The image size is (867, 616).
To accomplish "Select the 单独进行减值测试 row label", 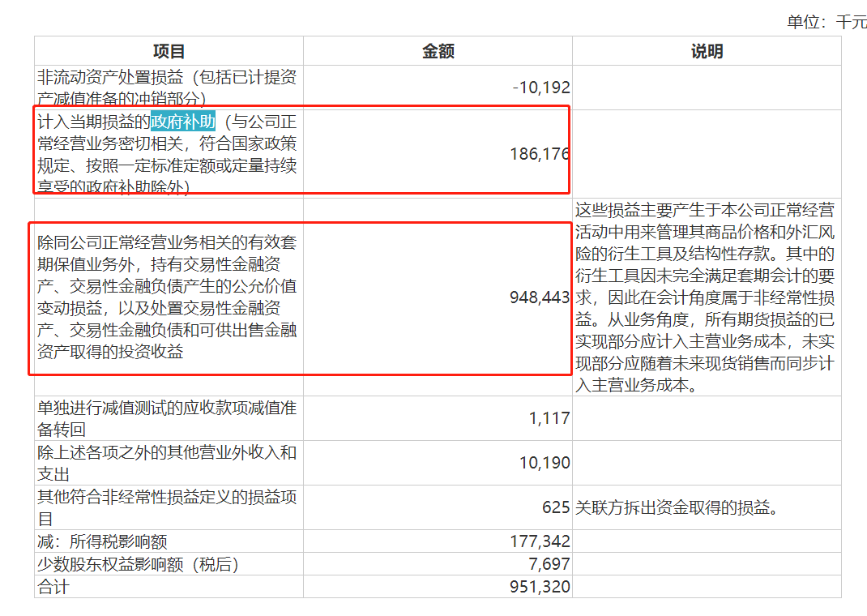I will pyautogui.click(x=167, y=418).
